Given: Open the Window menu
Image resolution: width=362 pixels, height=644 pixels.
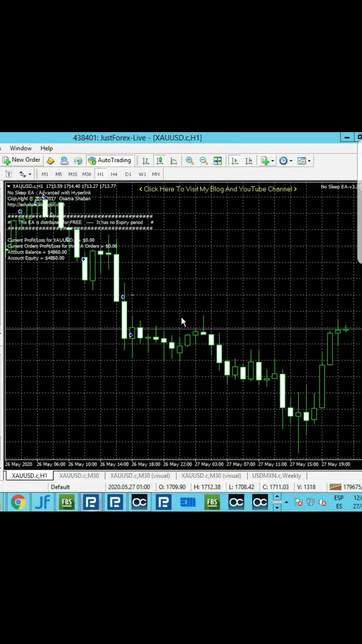Looking at the screenshot, I should (x=21, y=148).
